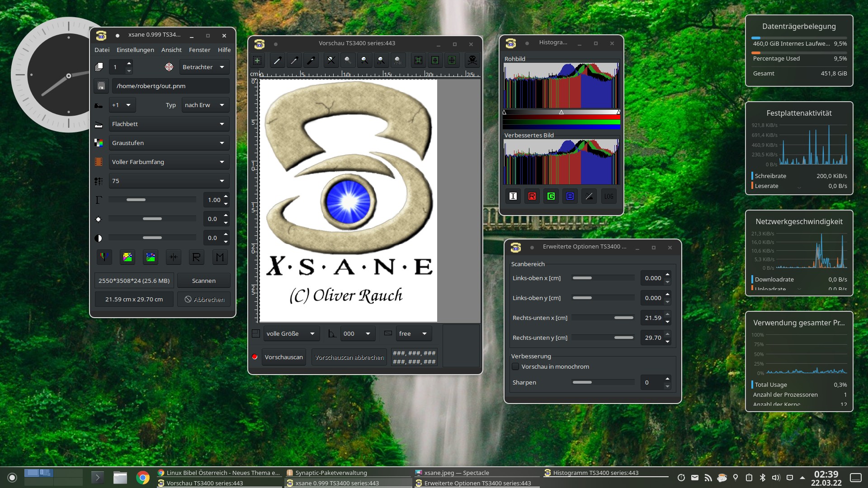The width and height of the screenshot is (868, 488).
Task: Click the M store enhancement button
Action: [x=220, y=257]
